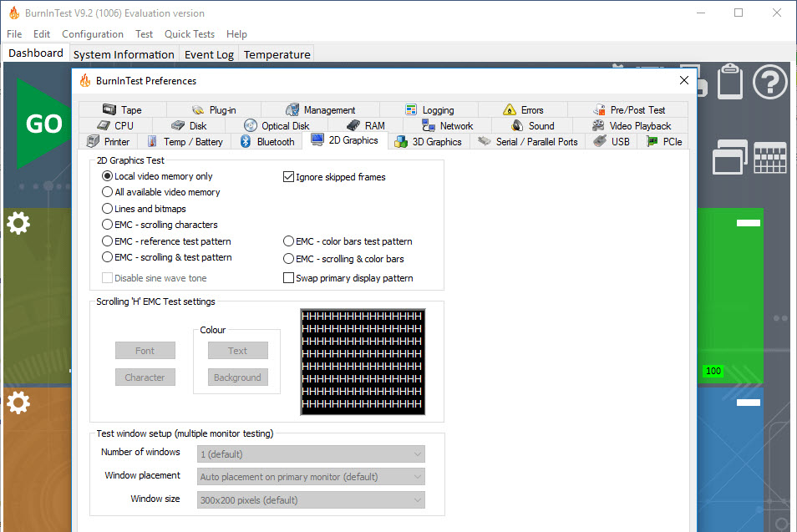
Task: Open the lower gear settings icon
Action: tap(18, 403)
